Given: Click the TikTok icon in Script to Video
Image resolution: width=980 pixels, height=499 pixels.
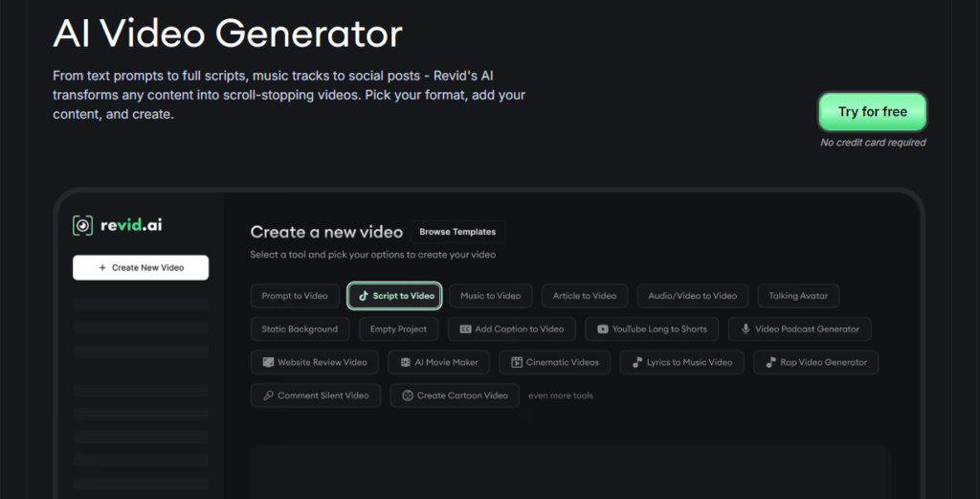Looking at the screenshot, I should (363, 296).
